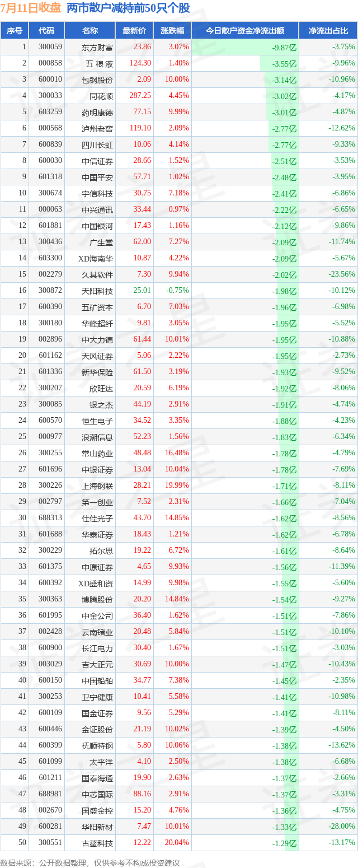Select stock name 广生堂

pyautogui.click(x=101, y=242)
